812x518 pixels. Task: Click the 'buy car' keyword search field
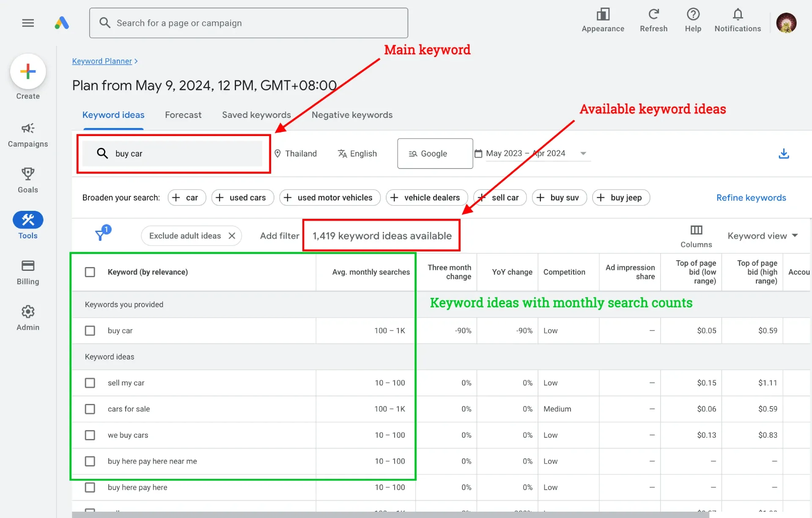172,153
